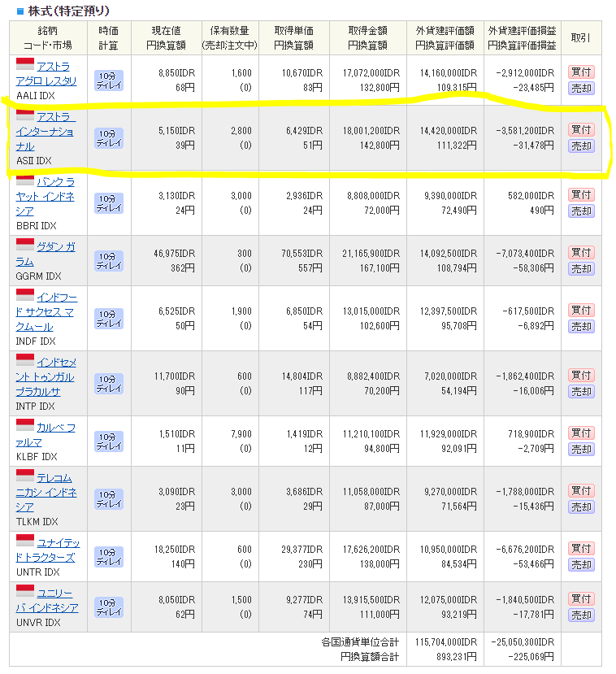
Task: Click 買付 button for GGRM row
Action: [x=581, y=252]
